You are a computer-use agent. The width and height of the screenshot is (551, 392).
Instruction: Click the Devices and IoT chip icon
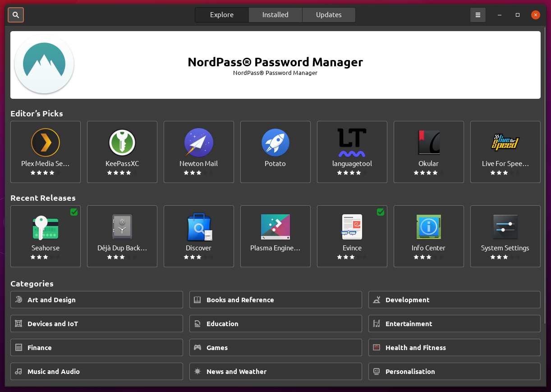click(18, 323)
